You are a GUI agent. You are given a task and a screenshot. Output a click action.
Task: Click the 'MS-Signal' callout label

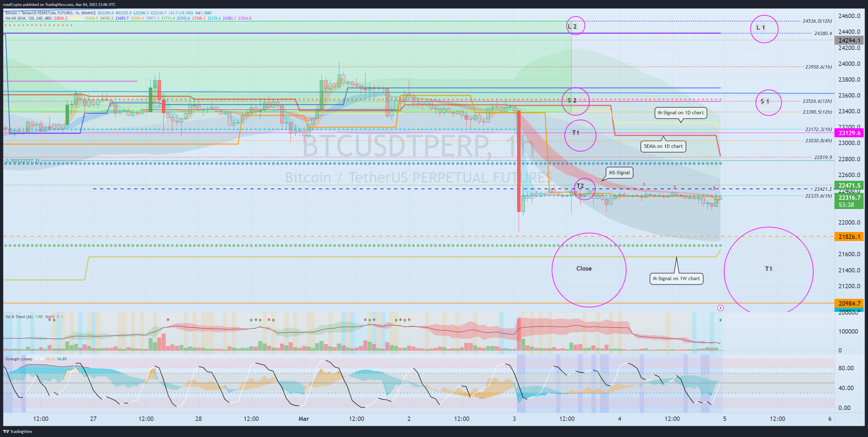619,172
